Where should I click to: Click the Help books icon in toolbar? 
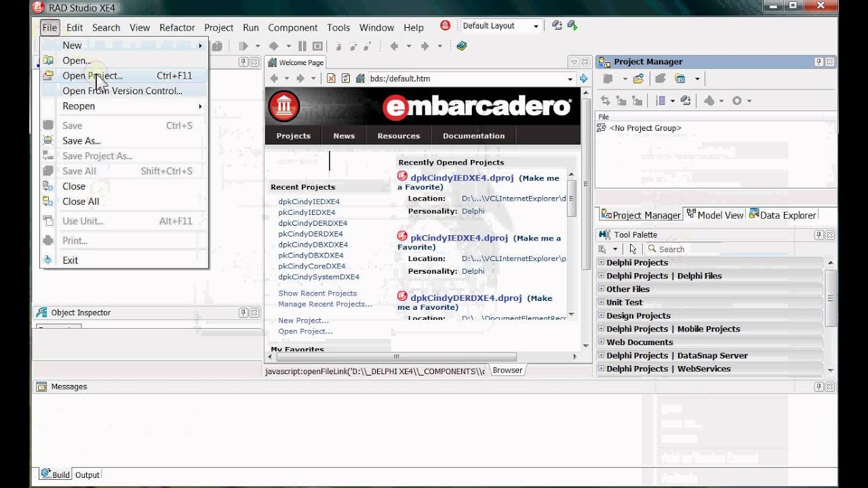point(462,46)
